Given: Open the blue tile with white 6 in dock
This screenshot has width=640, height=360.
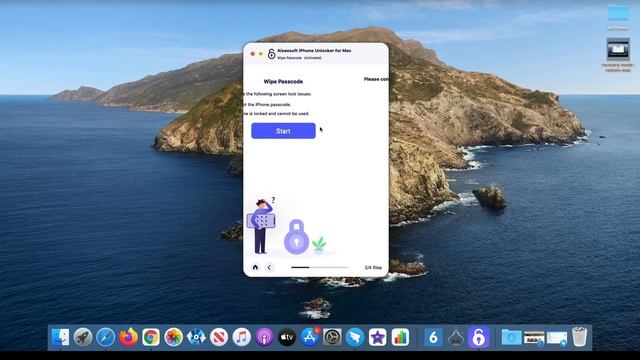Looking at the screenshot, I should pyautogui.click(x=433, y=337).
